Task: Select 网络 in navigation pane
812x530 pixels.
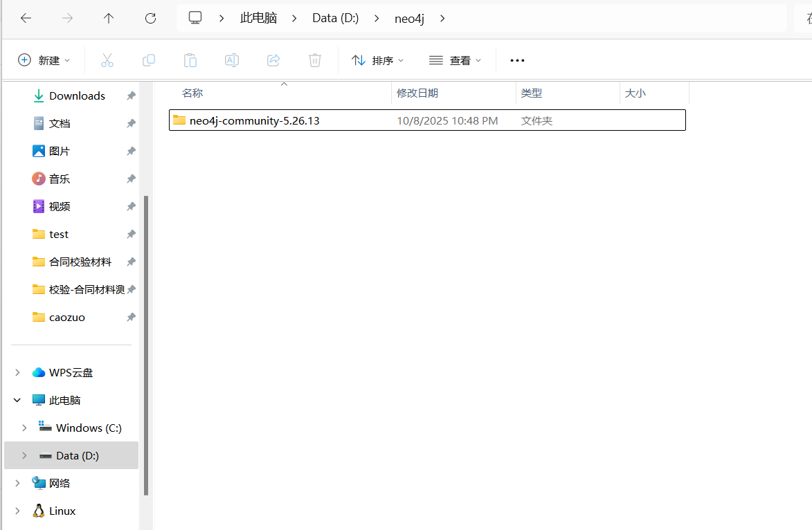Action: point(59,484)
